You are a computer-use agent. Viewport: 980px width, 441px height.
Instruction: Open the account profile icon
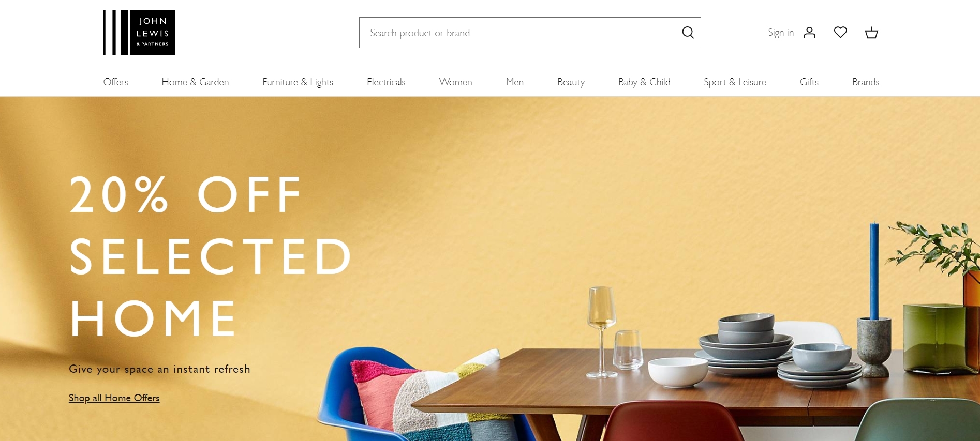pos(809,33)
